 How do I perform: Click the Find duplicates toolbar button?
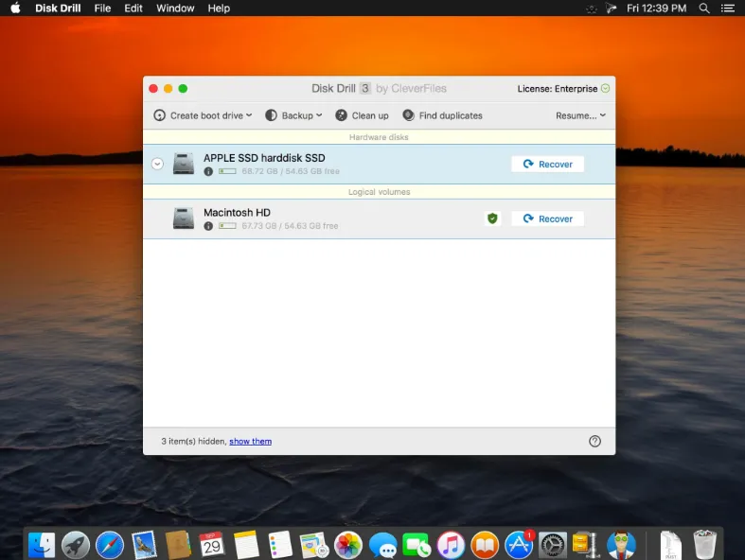[442, 115]
